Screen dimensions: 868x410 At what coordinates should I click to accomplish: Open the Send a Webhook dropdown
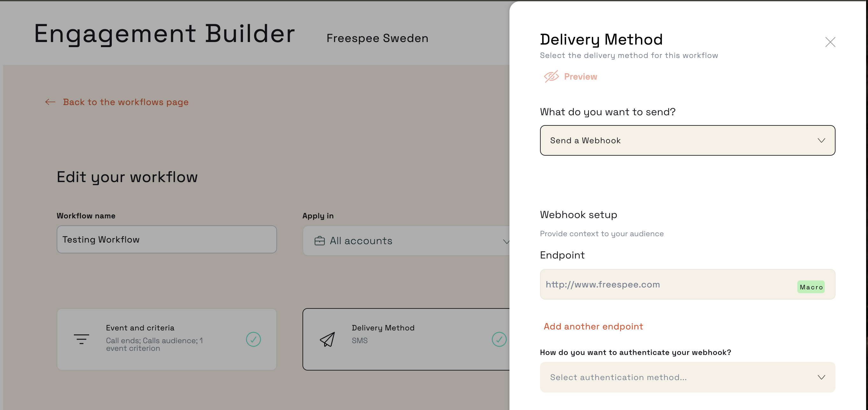687,140
